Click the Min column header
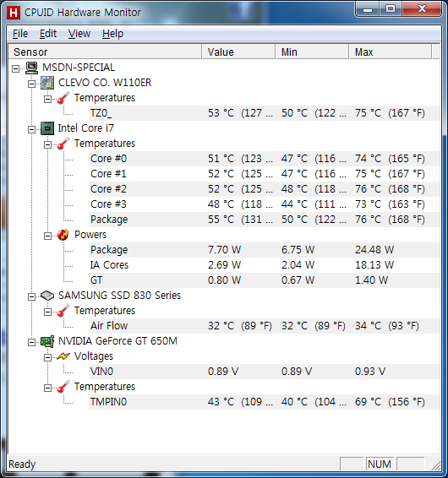Viewport: 448px width, 478px height. click(312, 52)
